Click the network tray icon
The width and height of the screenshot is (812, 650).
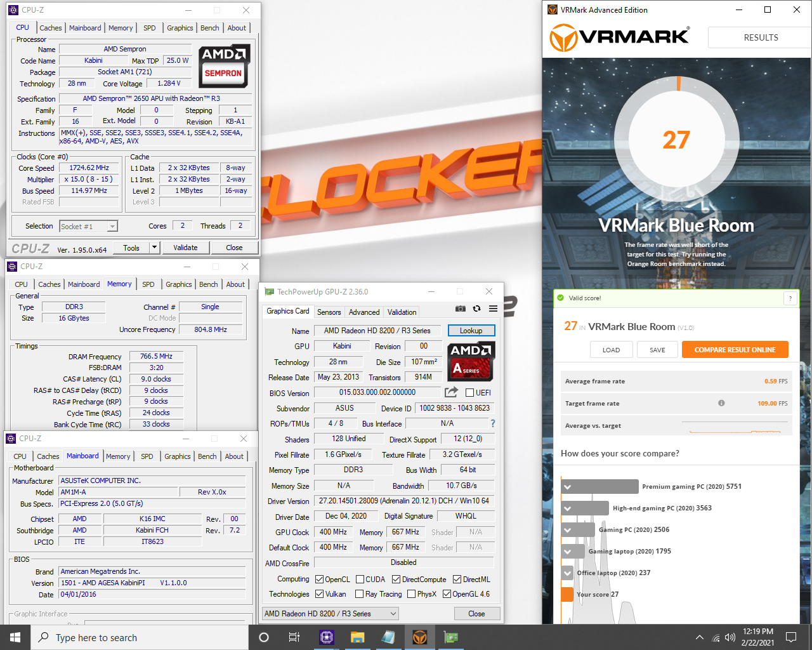pos(716,637)
